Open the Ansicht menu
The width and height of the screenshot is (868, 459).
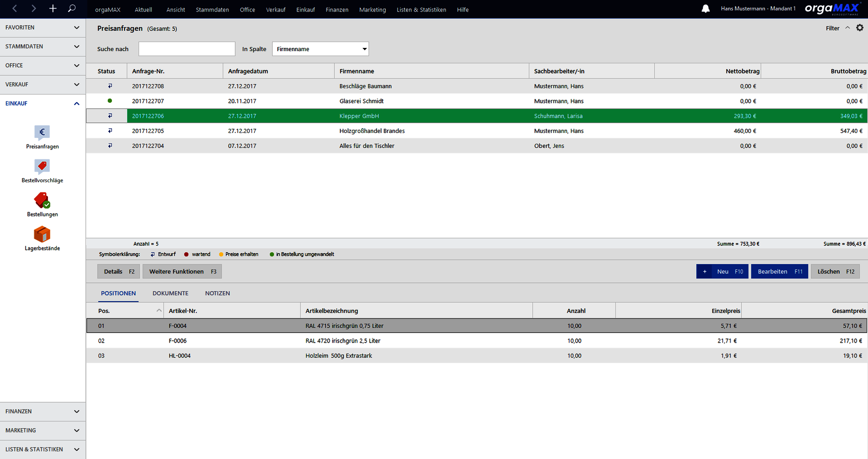click(176, 10)
